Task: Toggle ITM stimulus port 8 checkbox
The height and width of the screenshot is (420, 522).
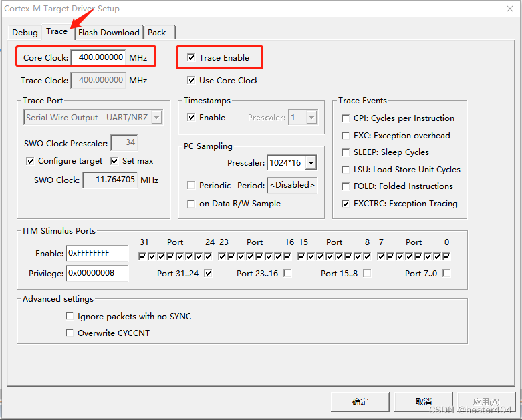Action: coord(367,256)
